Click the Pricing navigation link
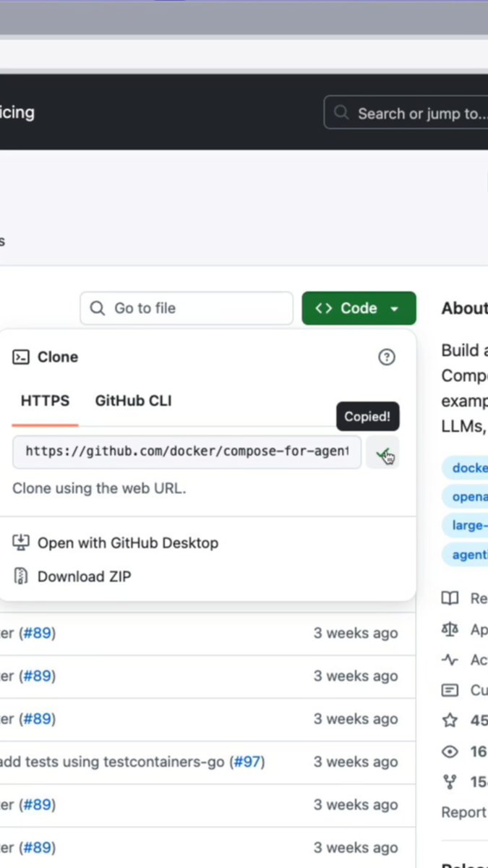 17,112
